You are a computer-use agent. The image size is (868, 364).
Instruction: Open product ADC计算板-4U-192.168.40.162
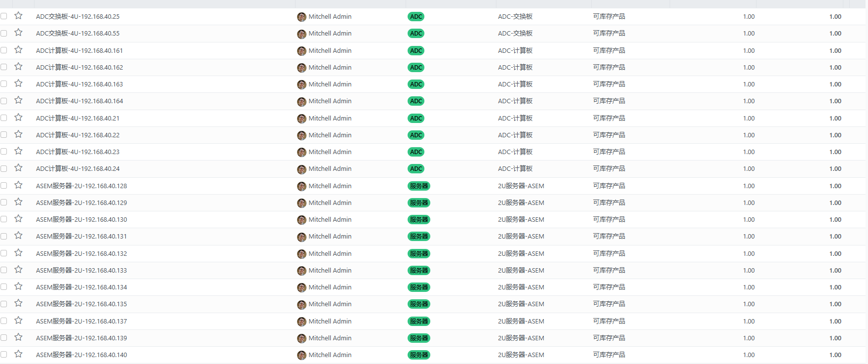click(x=79, y=68)
